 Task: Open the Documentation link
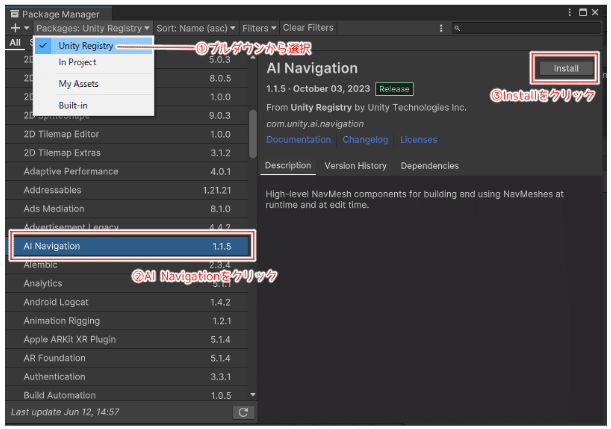(x=298, y=139)
